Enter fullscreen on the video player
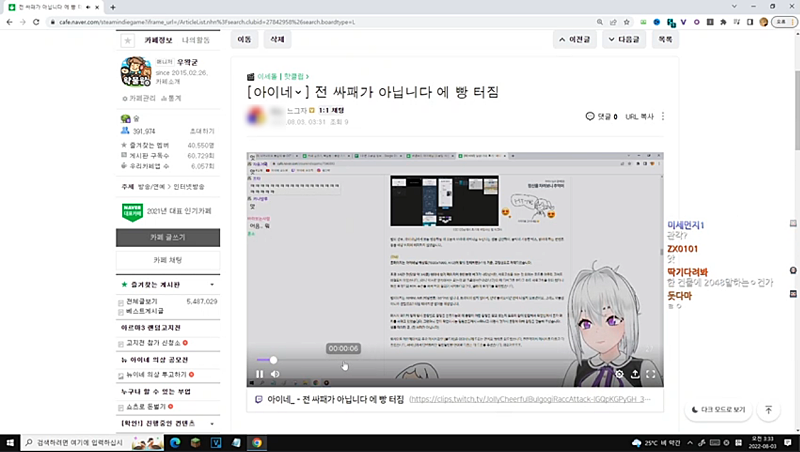800x452 pixels. (x=651, y=374)
